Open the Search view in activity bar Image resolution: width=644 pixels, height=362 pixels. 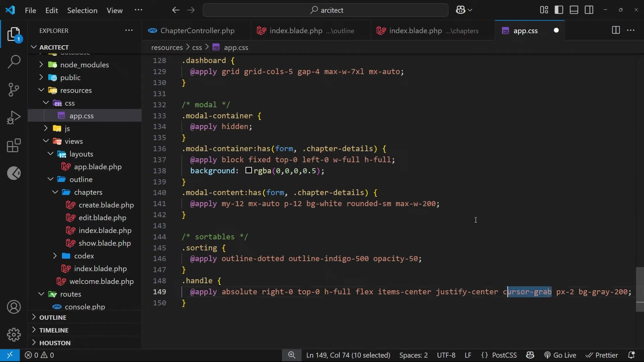(14, 62)
